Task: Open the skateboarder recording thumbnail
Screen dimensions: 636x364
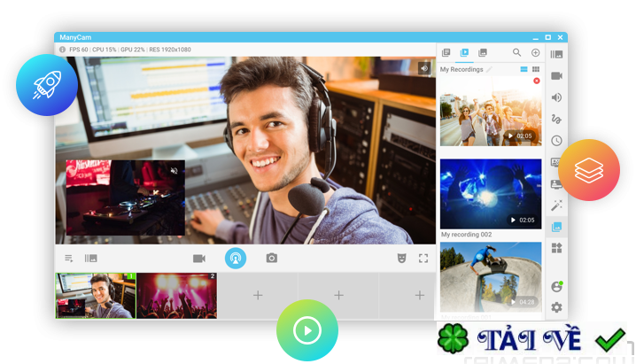Action: 491,277
